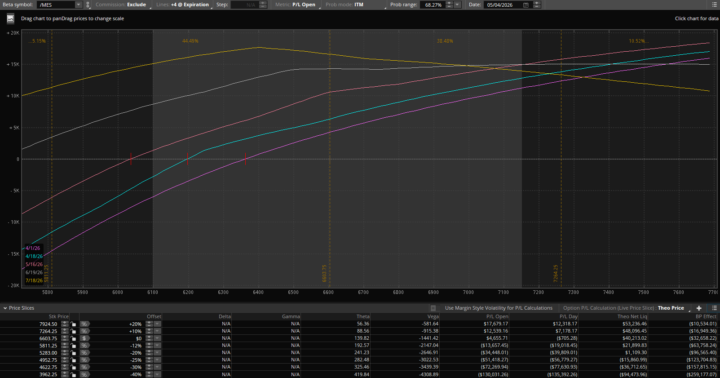Click the Vega column header
The image size is (720, 378).
(x=433, y=316)
